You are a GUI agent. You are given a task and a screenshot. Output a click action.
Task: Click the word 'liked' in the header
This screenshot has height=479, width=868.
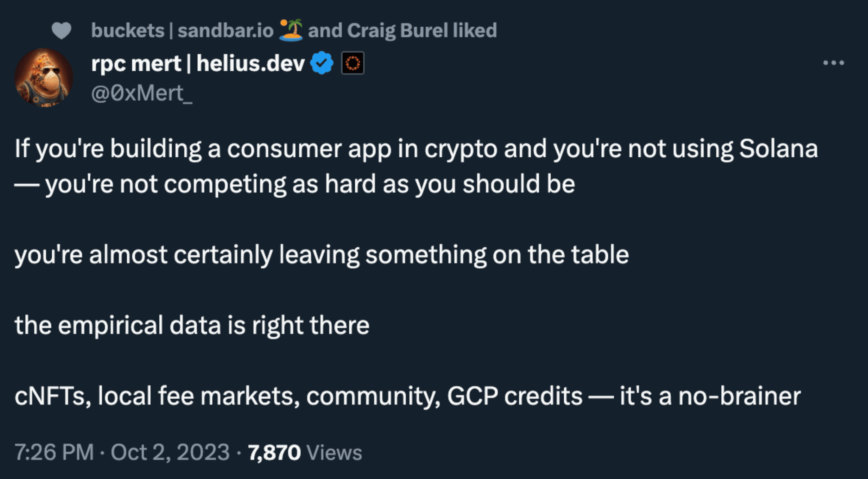pyautogui.click(x=475, y=30)
